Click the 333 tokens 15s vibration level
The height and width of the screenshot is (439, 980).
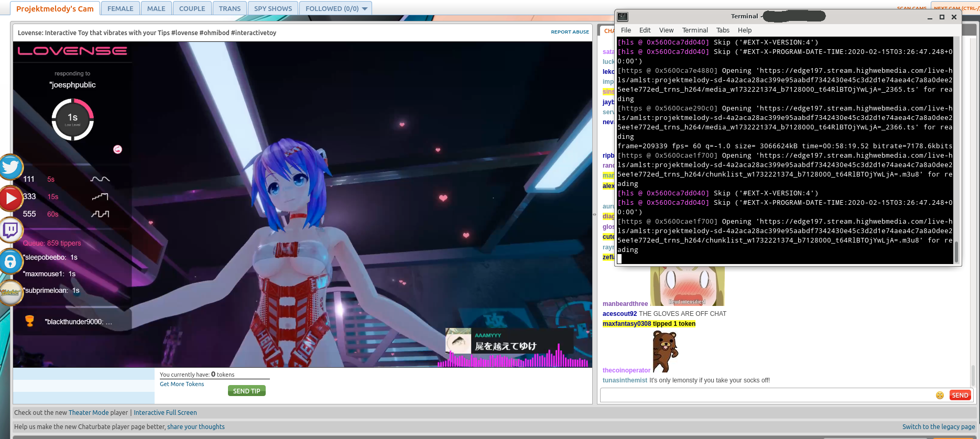coord(66,196)
